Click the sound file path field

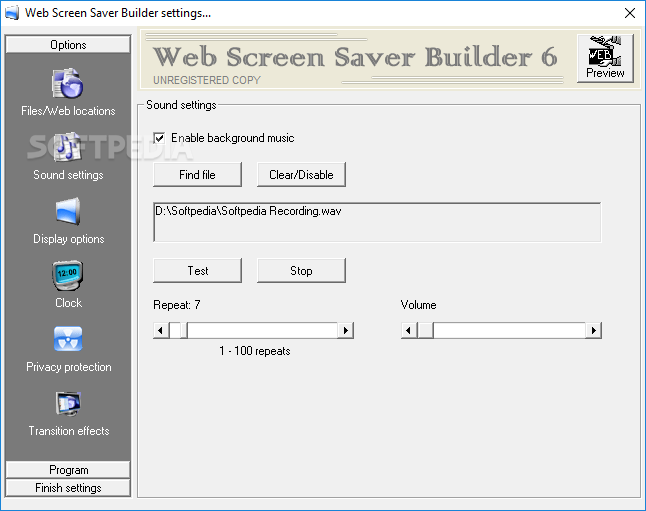[x=377, y=222]
